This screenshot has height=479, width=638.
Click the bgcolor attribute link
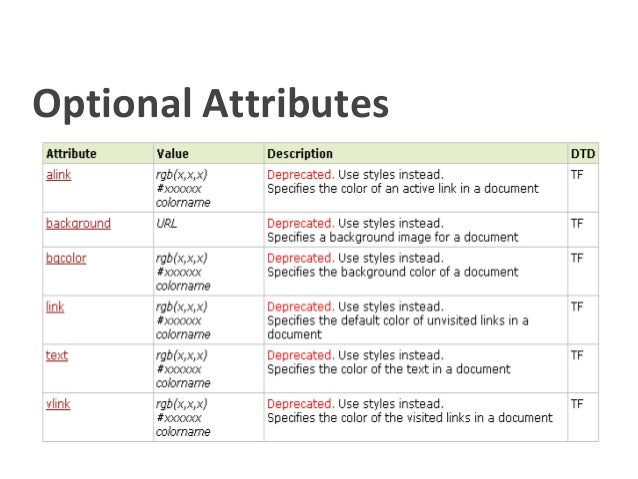66,258
